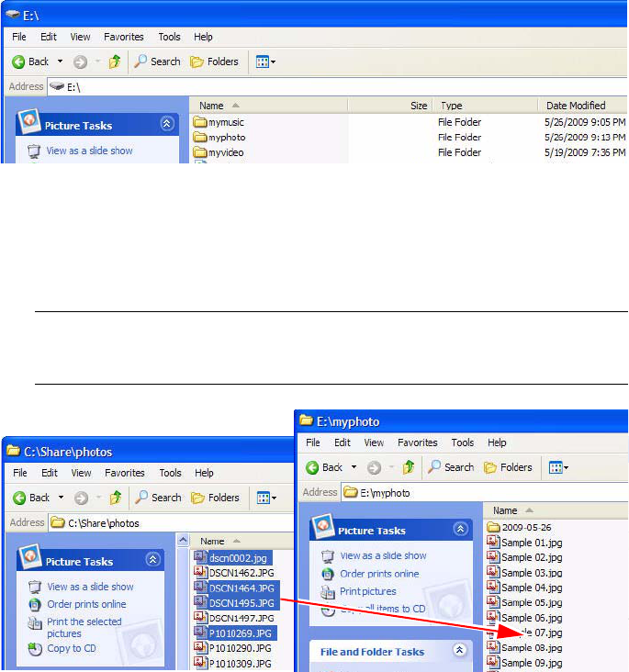629x672 pixels.
Task: Collapse Picture Tasks in C:\Share\photos window
Action: click(x=152, y=559)
